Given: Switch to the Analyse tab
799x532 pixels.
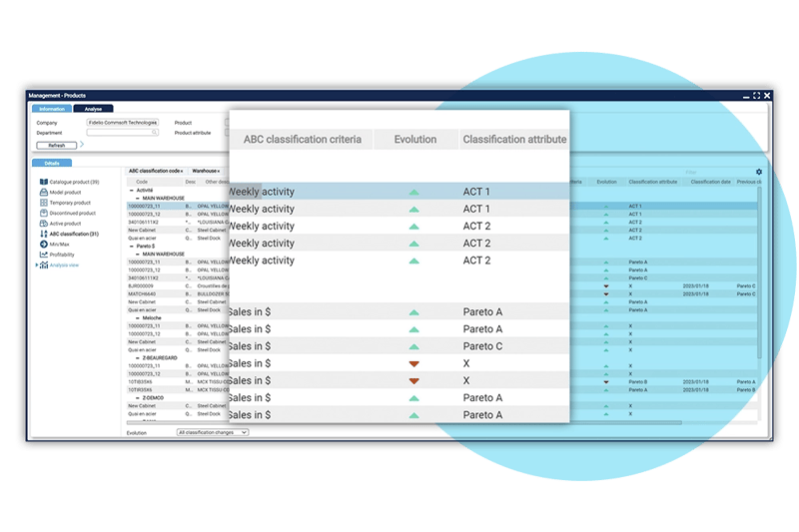Looking at the screenshot, I should point(93,109).
